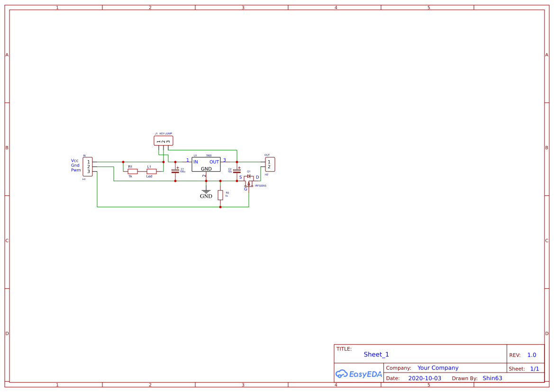Click the L1 Led component symbol
The image size is (554, 392).
point(151,171)
